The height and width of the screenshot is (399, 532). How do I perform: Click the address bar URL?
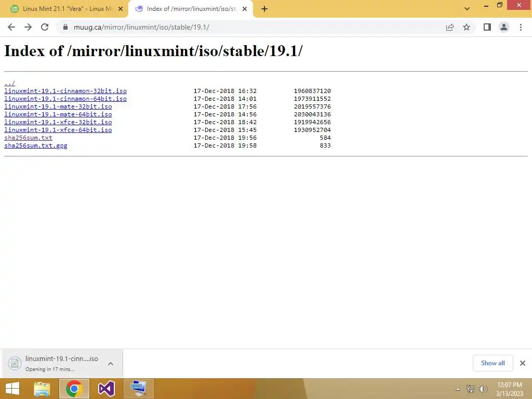(141, 27)
